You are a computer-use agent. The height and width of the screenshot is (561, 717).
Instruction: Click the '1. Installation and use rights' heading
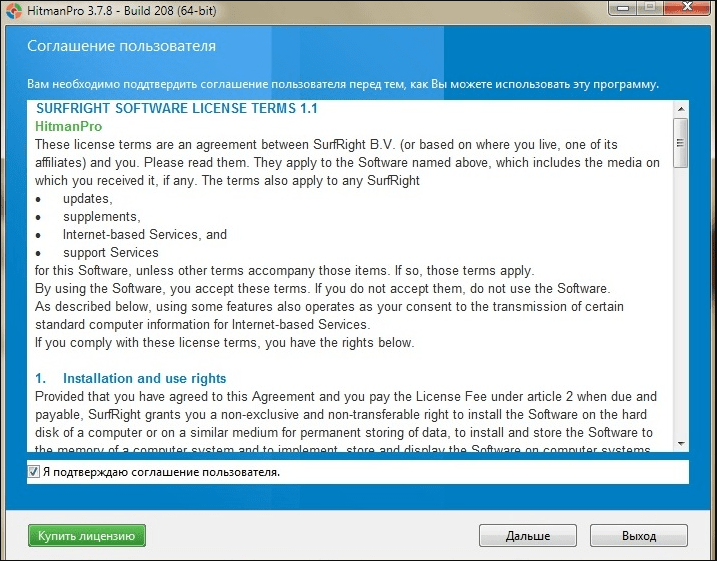point(131,378)
